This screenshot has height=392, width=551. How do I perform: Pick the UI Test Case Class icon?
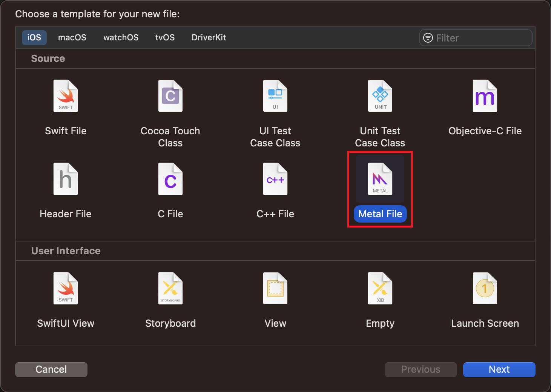click(x=275, y=96)
